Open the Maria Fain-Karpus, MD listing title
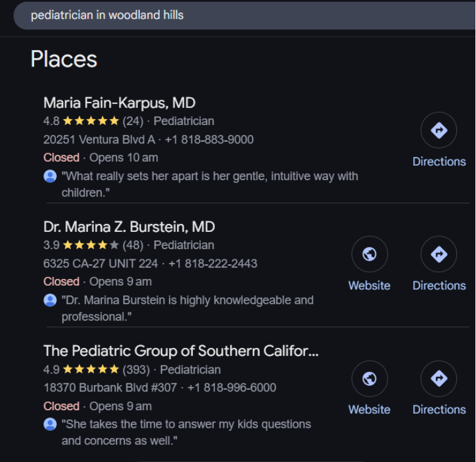476x462 pixels. (119, 103)
